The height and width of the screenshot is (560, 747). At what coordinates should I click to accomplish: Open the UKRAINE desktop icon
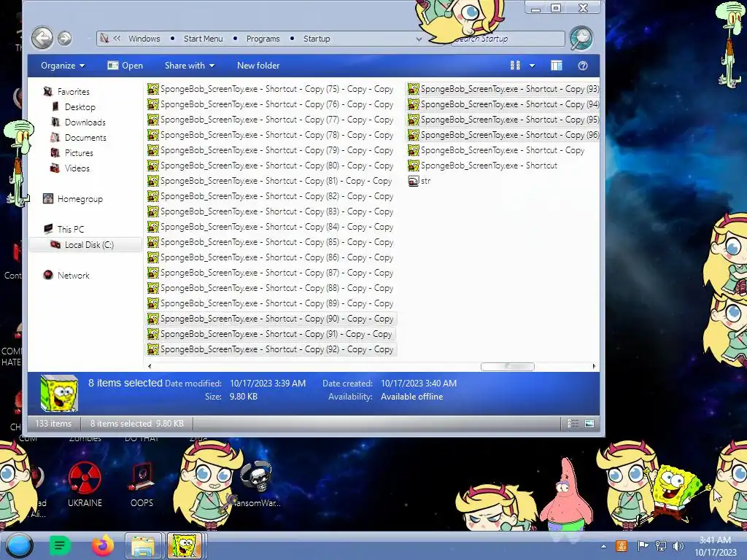(85, 484)
